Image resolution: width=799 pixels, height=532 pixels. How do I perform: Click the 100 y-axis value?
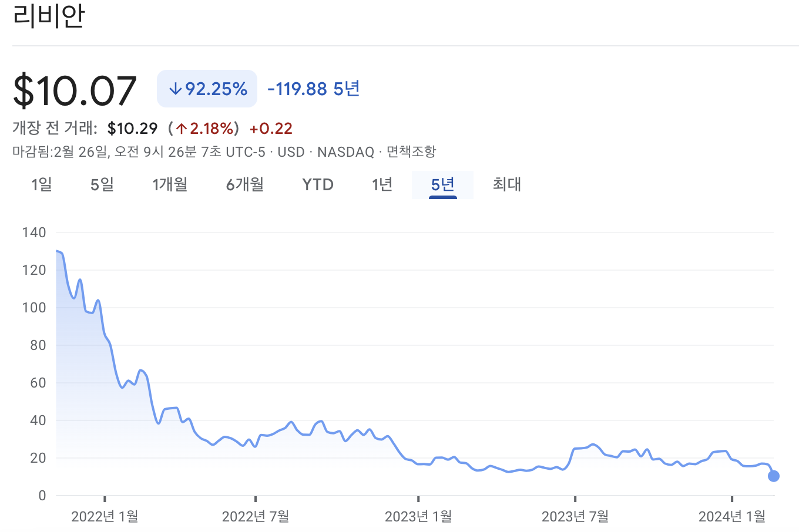(34, 308)
